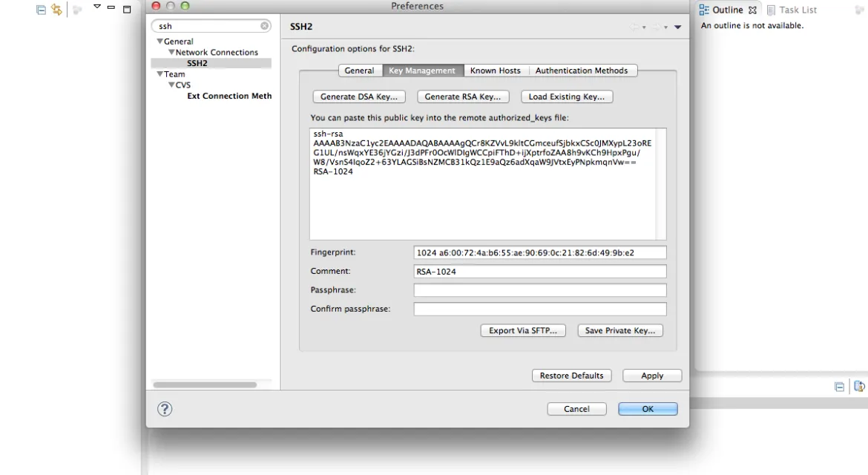Open the Authentication Methods tab
Screen dimensions: 868x475
click(583, 70)
